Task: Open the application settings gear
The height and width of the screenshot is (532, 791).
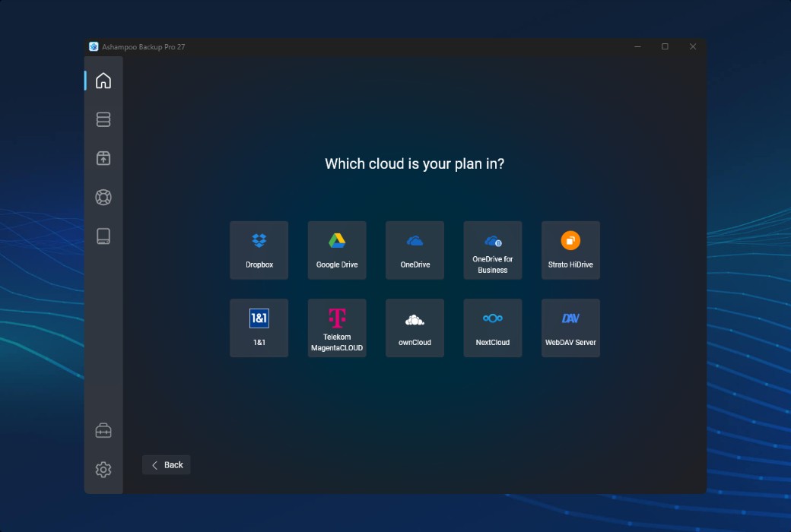Action: [x=103, y=469]
